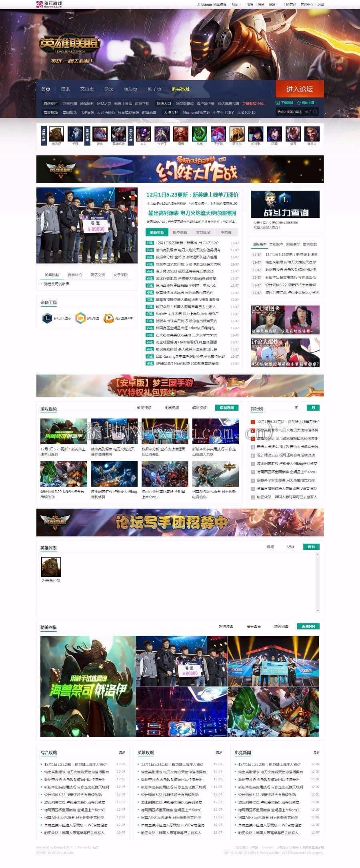The width and height of the screenshot is (360, 868).
Task: Select the 比赛视频 tab in 游戏视频
Action: click(x=172, y=408)
